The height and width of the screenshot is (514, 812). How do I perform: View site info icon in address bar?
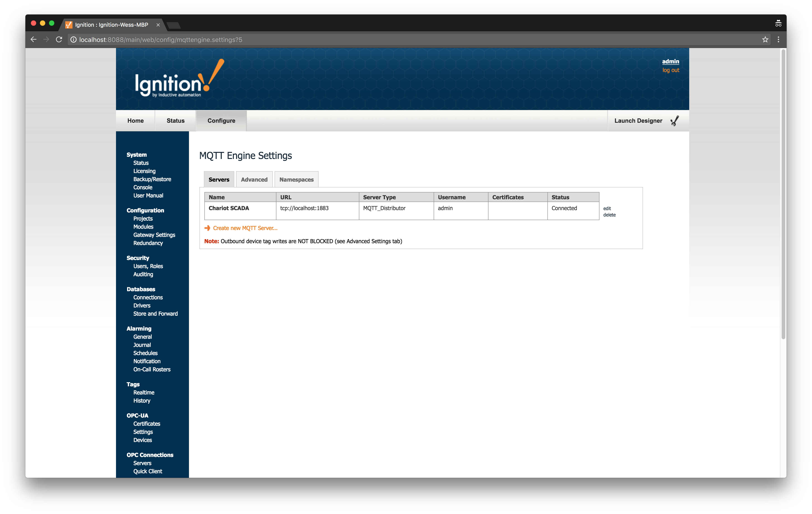pyautogui.click(x=73, y=39)
